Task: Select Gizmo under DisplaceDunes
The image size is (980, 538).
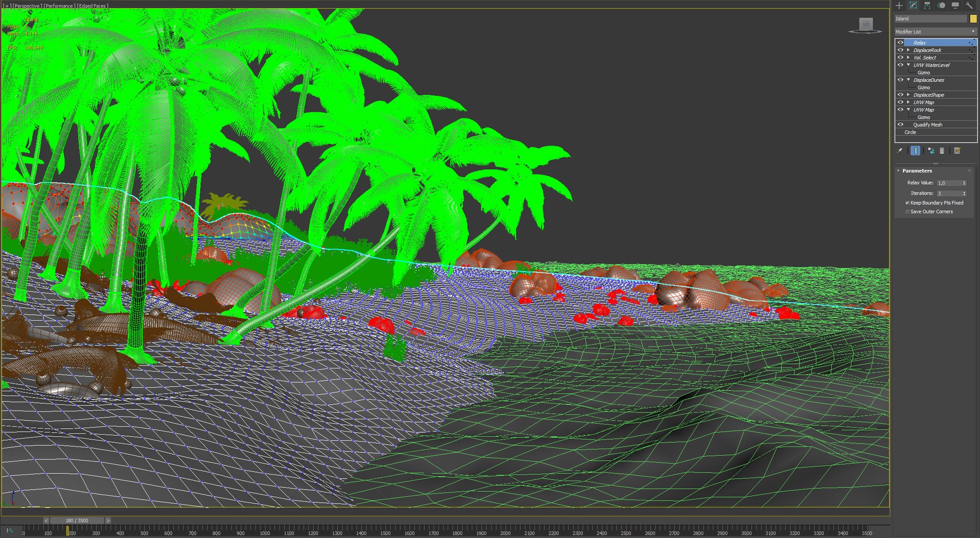Action: click(x=924, y=87)
